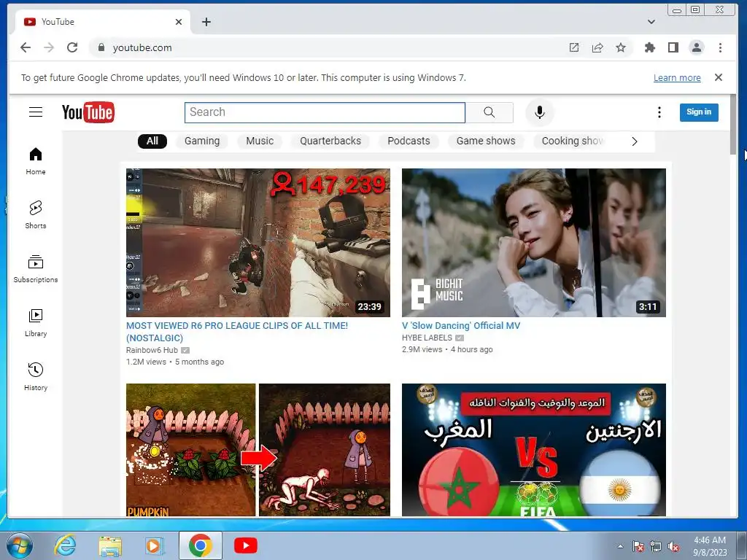Close the YouTube tab
The width and height of the screenshot is (747, 560).
point(179,22)
